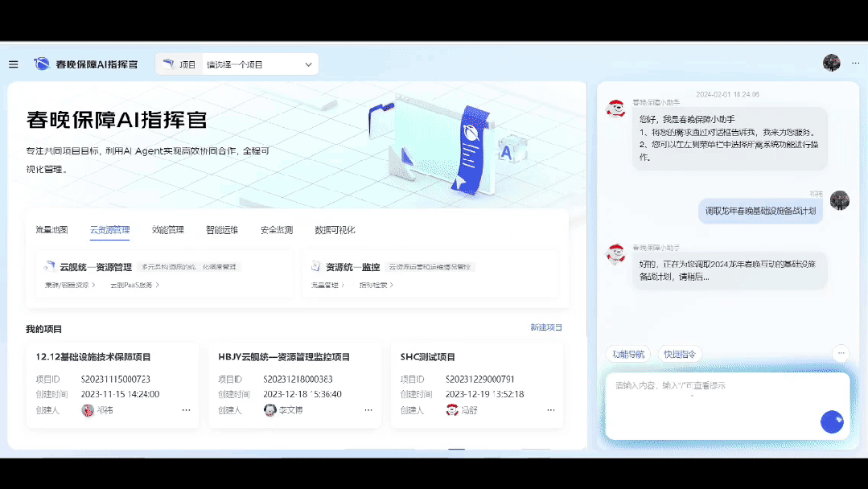Click the 项目 folder icon in the header

(169, 63)
